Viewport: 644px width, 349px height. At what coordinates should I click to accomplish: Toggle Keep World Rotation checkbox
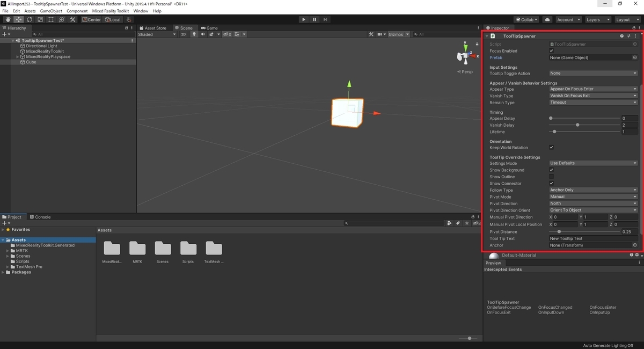551,148
